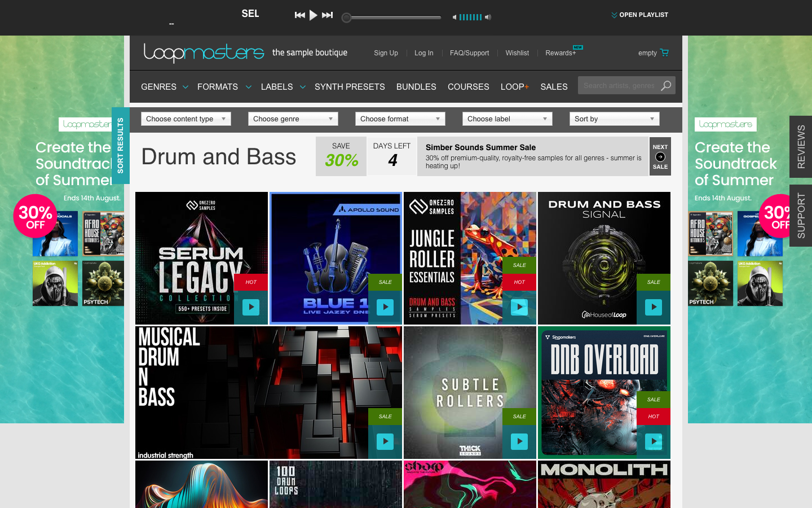Screen dimensions: 812x508
Task: Open the Log In link
Action: pos(423,53)
